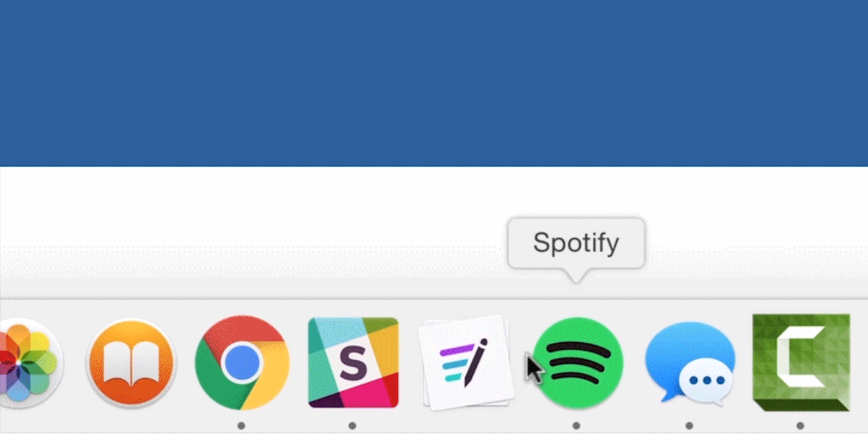Open the Photos app from the dock
This screenshot has width=868, height=434.
tap(28, 363)
